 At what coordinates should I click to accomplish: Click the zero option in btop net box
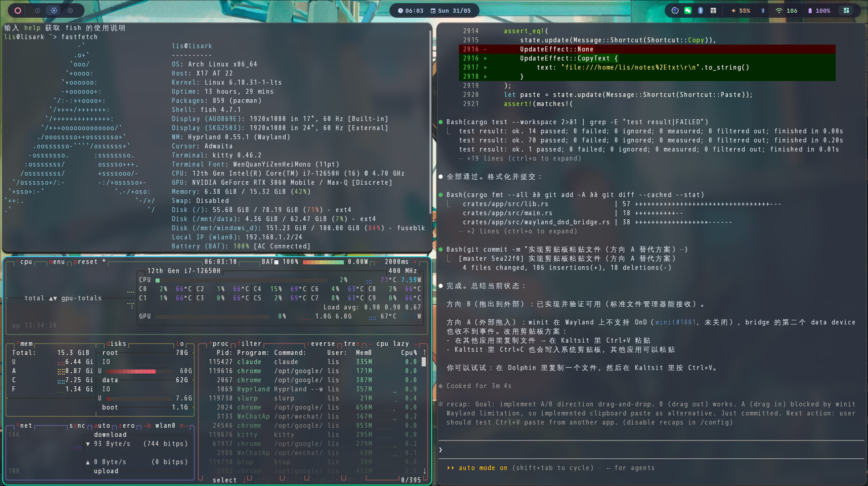pyautogui.click(x=126, y=425)
